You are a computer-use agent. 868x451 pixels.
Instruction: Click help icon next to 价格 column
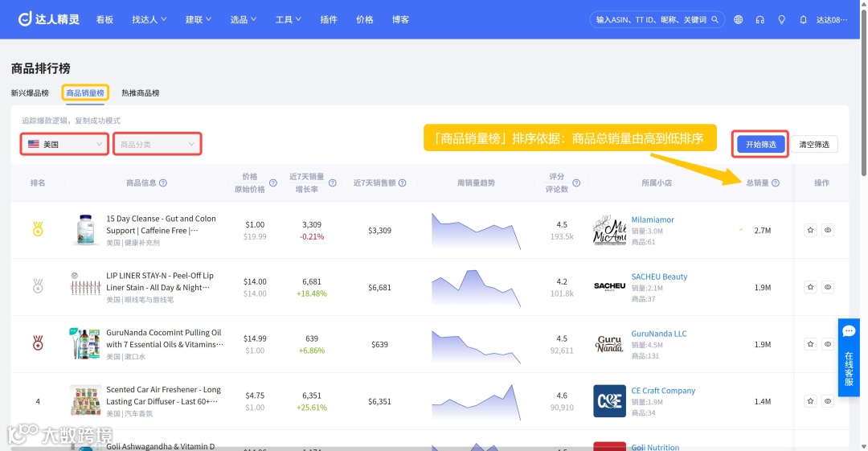click(x=273, y=182)
